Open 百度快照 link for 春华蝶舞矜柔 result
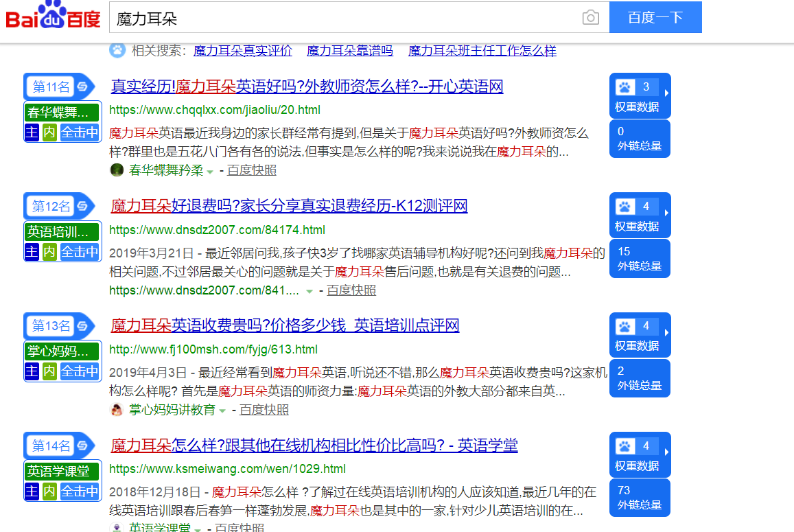The height and width of the screenshot is (532, 794). click(252, 170)
